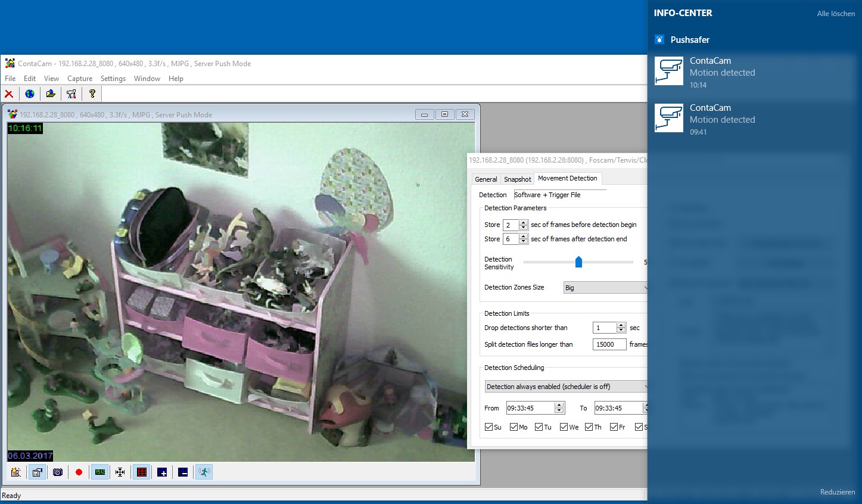Click the camera child window title icon
Screen dimensions: 862x504
click(x=13, y=114)
